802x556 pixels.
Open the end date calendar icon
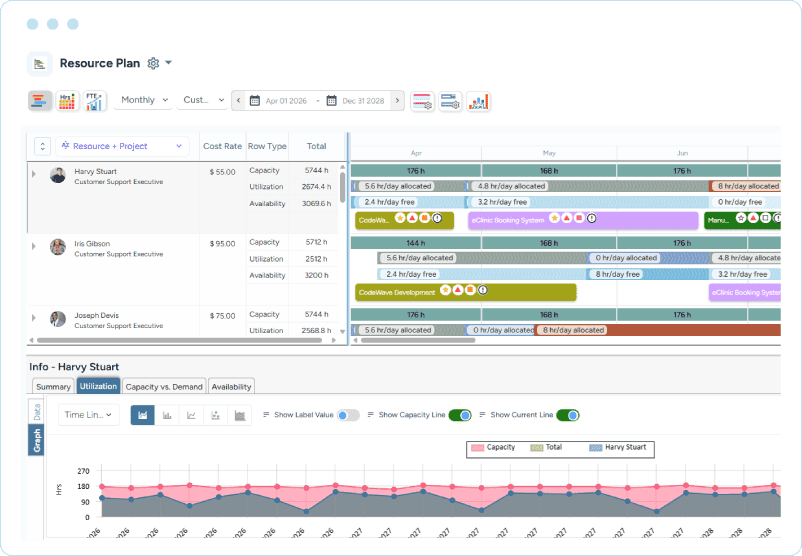331,101
